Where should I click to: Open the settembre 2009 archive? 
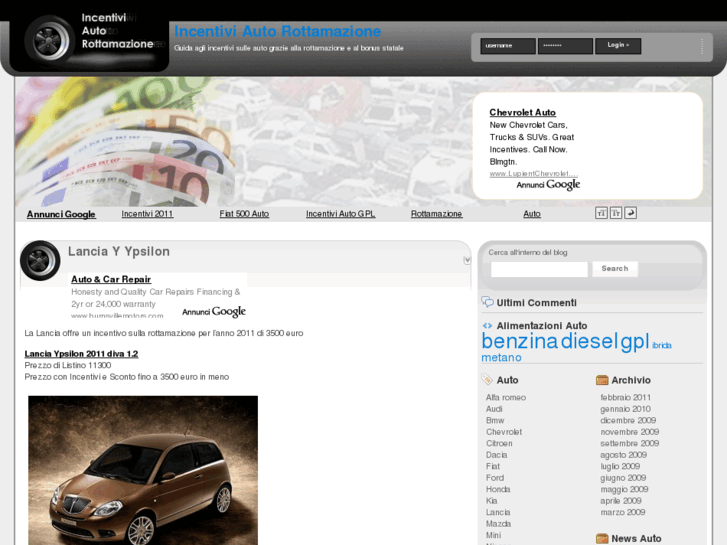pos(630,443)
